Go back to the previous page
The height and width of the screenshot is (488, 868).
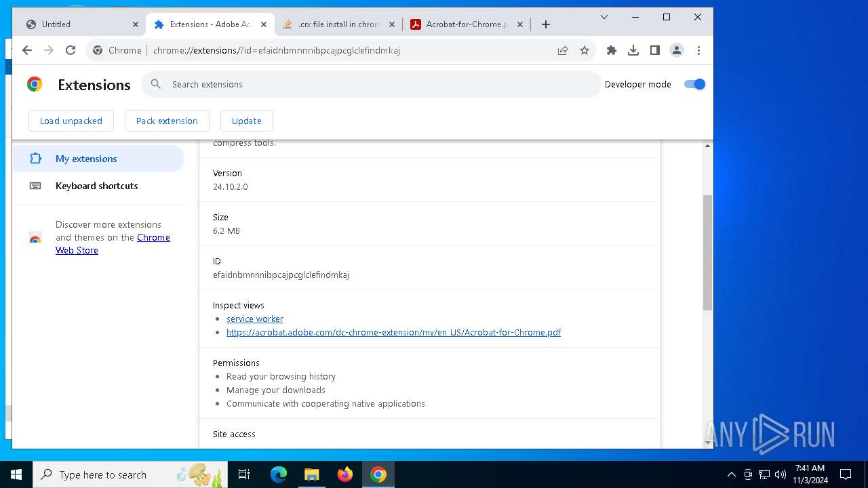tap(27, 50)
